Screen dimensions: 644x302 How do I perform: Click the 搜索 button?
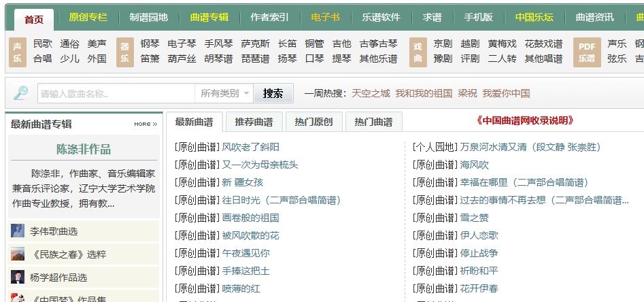pyautogui.click(x=273, y=93)
